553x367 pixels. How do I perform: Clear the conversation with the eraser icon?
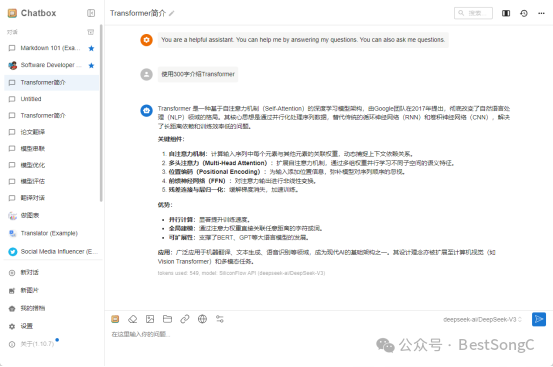[x=132, y=319]
